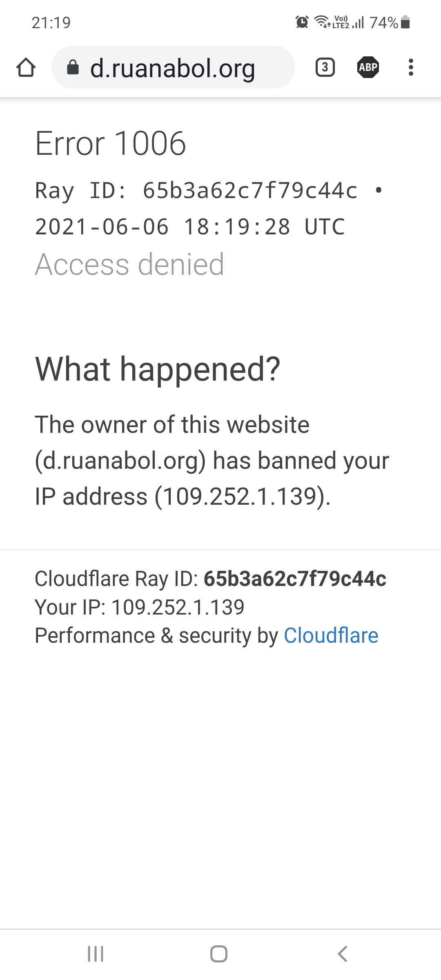The height and width of the screenshot is (980, 441).
Task: Tap the Android recent apps button
Action: [96, 954]
